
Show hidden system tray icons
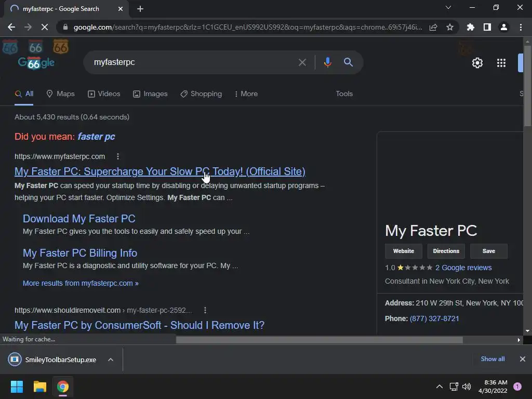[x=440, y=387]
